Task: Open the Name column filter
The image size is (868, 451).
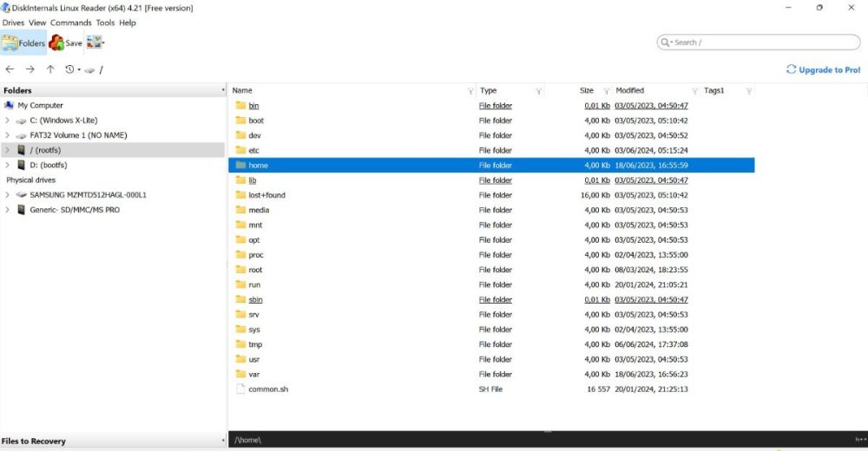Action: click(470, 91)
